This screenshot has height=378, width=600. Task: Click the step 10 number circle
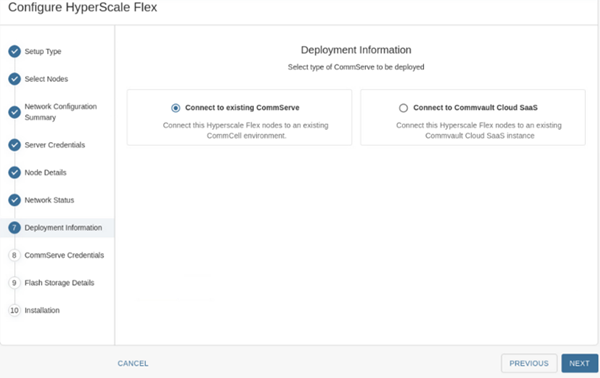point(14,310)
